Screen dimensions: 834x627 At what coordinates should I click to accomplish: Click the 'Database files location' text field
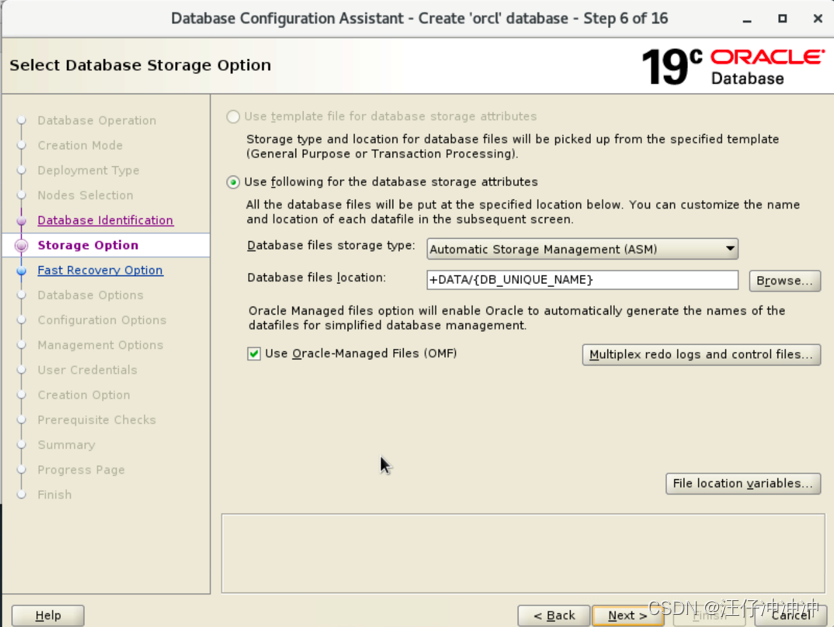tap(582, 280)
